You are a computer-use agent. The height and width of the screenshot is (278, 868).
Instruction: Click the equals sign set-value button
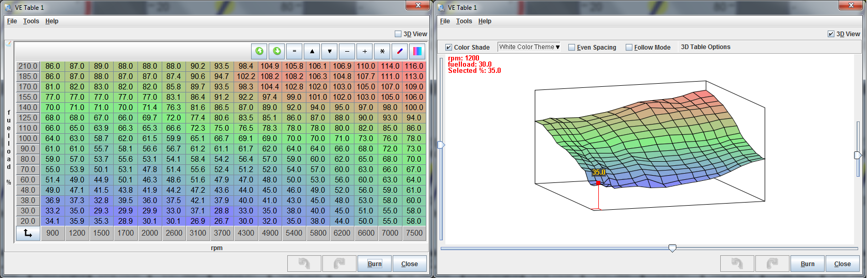tap(295, 51)
